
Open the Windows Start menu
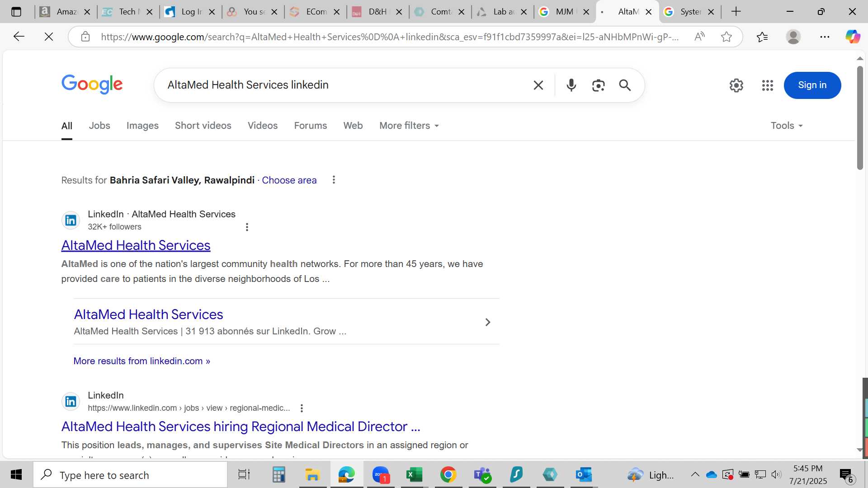pos(16,475)
